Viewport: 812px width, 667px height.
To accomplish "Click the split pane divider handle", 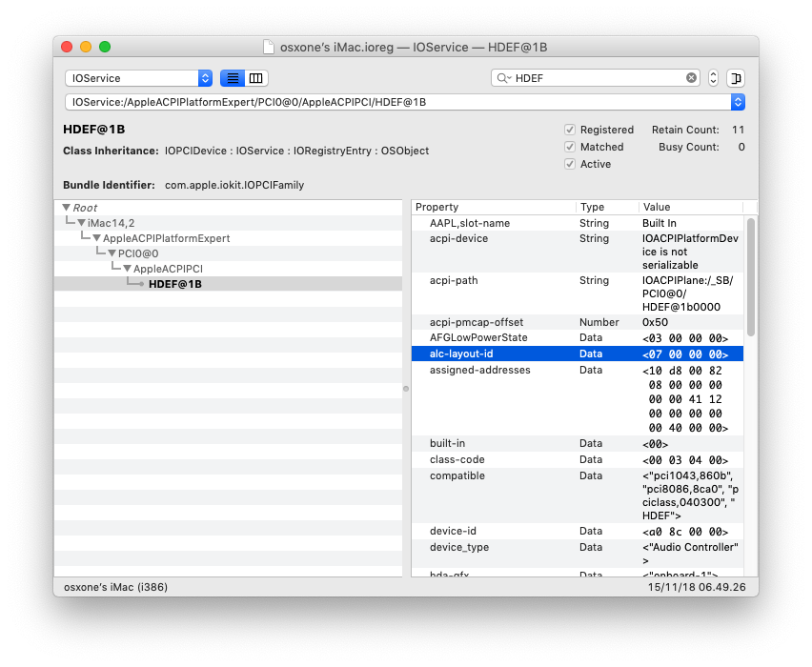I will click(406, 389).
